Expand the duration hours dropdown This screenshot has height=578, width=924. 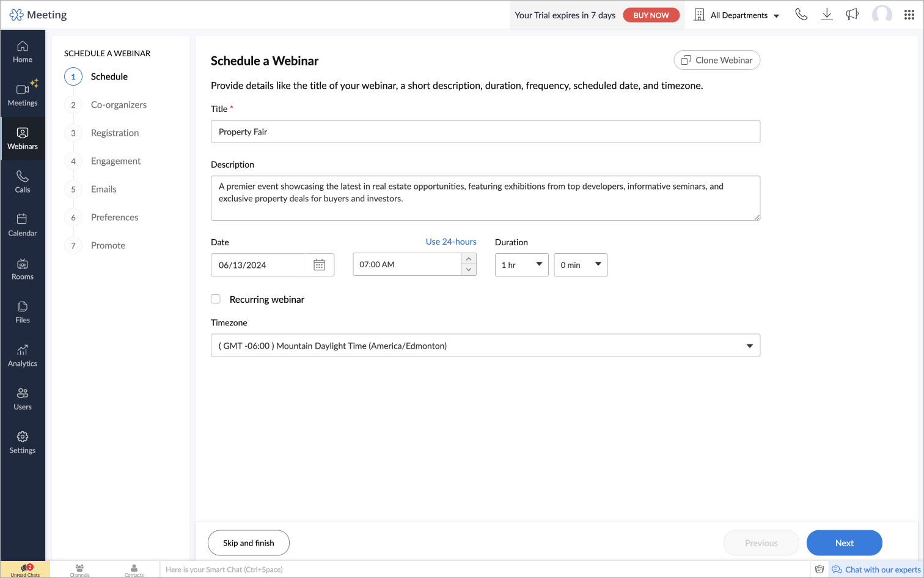pos(521,265)
